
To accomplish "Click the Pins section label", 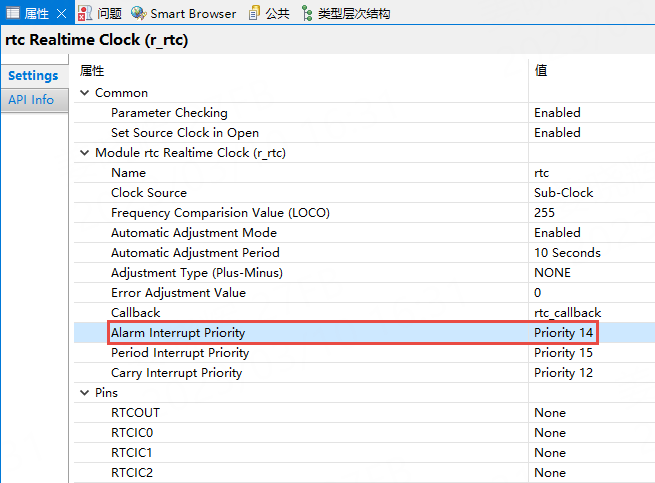I will coord(106,393).
